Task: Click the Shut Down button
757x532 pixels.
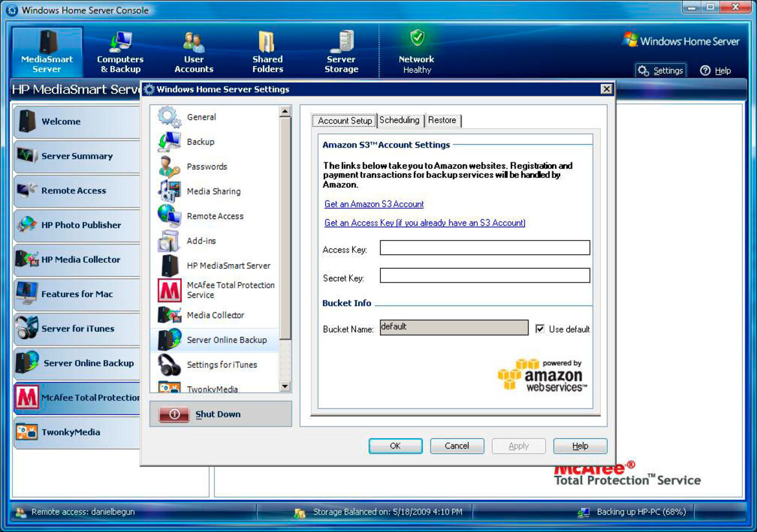Action: point(221,414)
